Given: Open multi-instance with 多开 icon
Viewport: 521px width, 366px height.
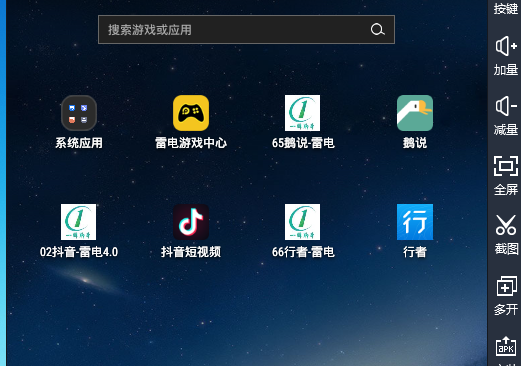Looking at the screenshot, I should tap(507, 286).
